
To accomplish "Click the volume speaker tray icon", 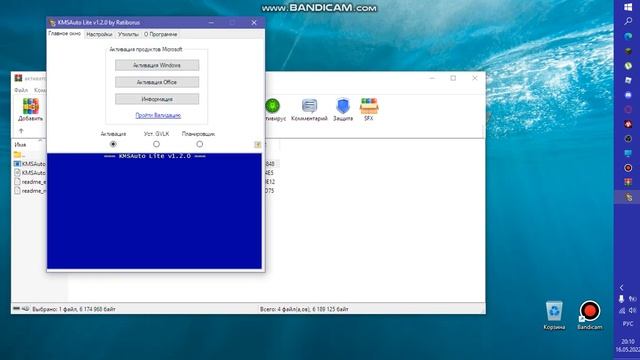I will tap(632, 311).
